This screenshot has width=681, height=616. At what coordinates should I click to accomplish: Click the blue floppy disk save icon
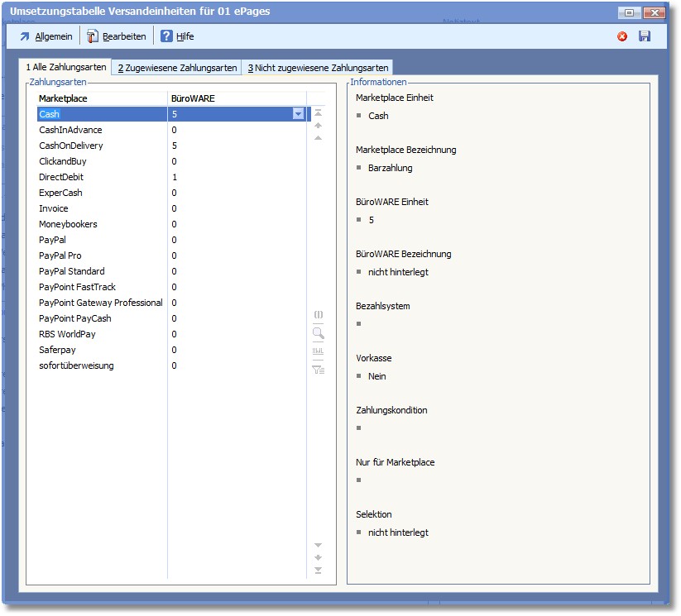pyautogui.click(x=645, y=36)
